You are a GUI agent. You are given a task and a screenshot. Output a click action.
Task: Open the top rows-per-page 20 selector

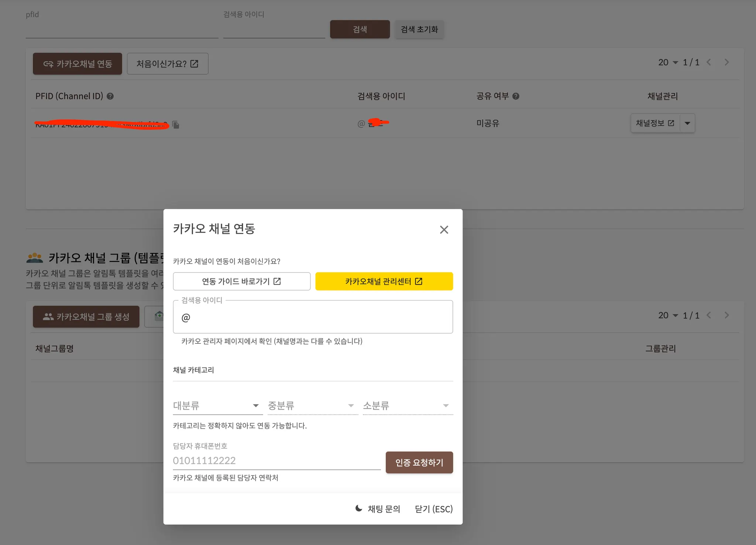point(668,62)
